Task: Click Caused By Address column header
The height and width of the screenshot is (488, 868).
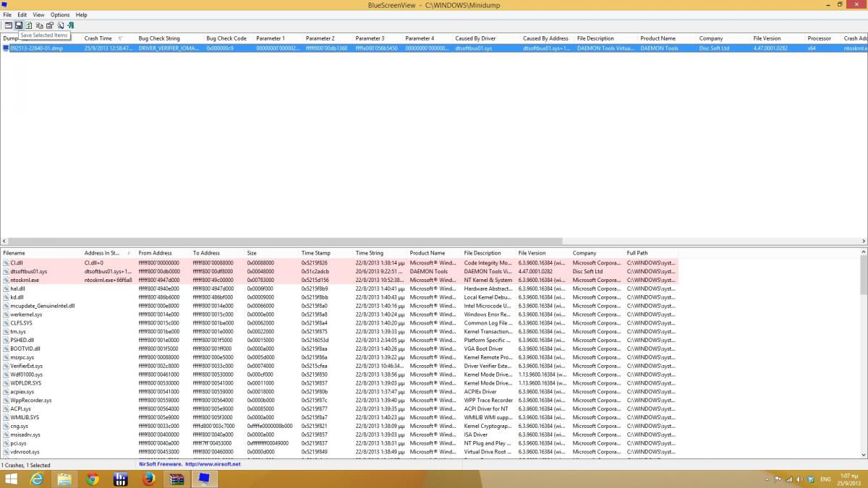Action: [546, 38]
